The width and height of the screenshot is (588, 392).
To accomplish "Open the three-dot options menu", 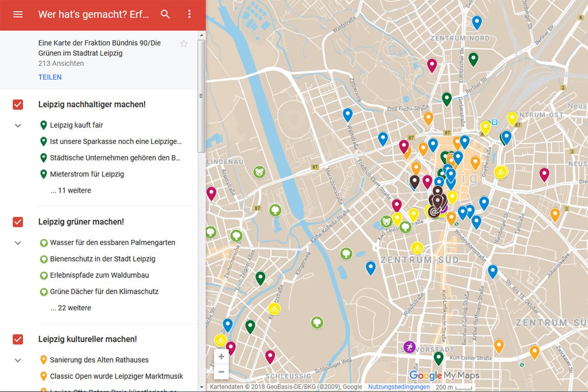I will 189,14.
